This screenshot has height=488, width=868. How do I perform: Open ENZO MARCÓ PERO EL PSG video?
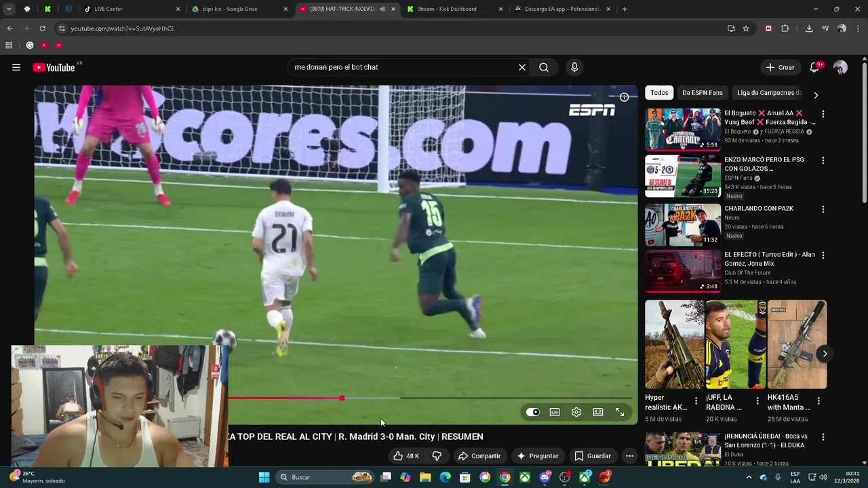[x=683, y=176]
